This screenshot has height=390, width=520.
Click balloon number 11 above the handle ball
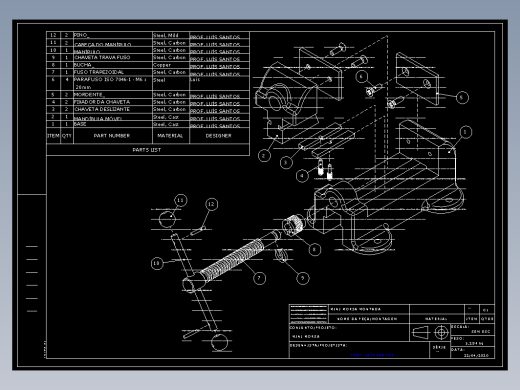(x=180, y=200)
